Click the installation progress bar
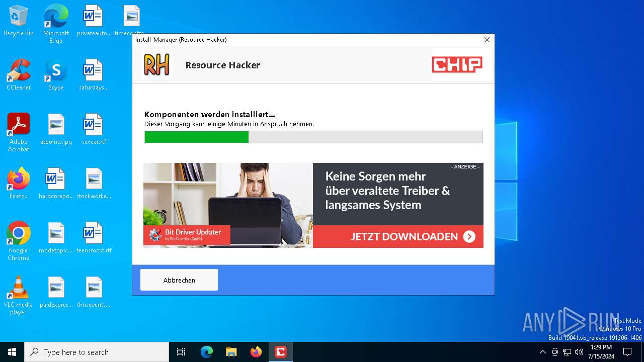The image size is (644, 362). 313,137
